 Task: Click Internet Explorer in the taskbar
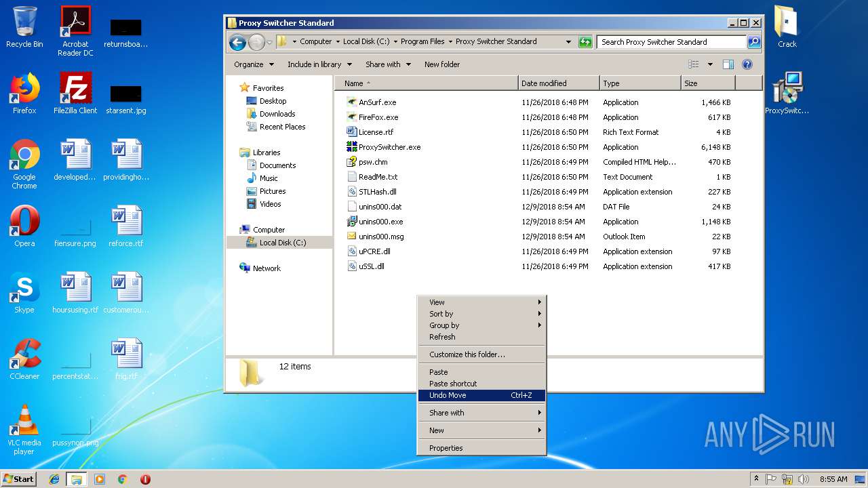click(x=55, y=479)
